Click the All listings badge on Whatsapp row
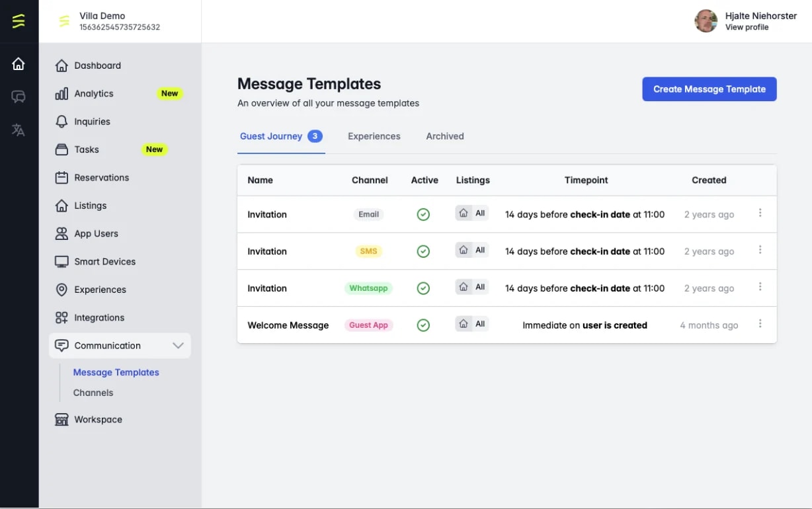 (472, 287)
